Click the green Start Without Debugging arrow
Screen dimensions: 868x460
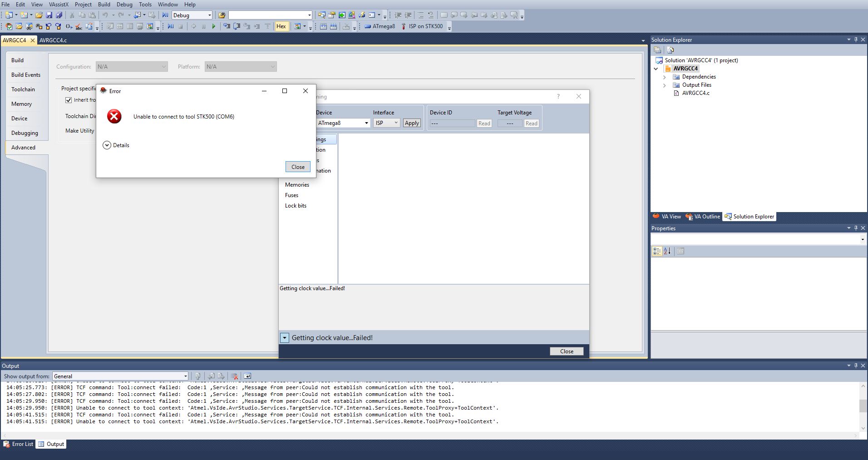tap(214, 26)
